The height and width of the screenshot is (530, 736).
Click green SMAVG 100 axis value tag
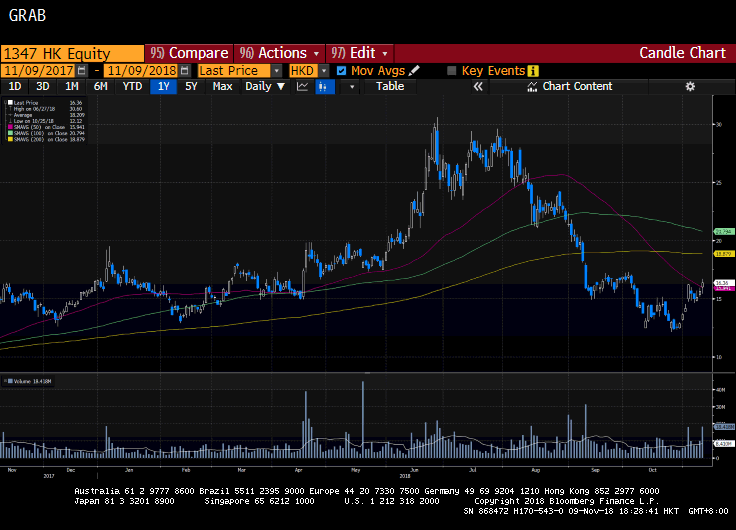coord(723,231)
